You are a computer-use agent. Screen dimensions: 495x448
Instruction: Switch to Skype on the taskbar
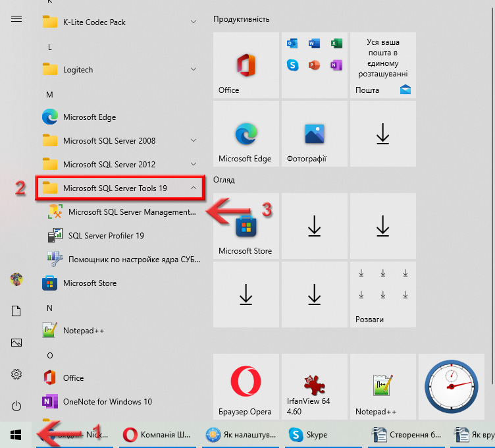click(x=323, y=435)
